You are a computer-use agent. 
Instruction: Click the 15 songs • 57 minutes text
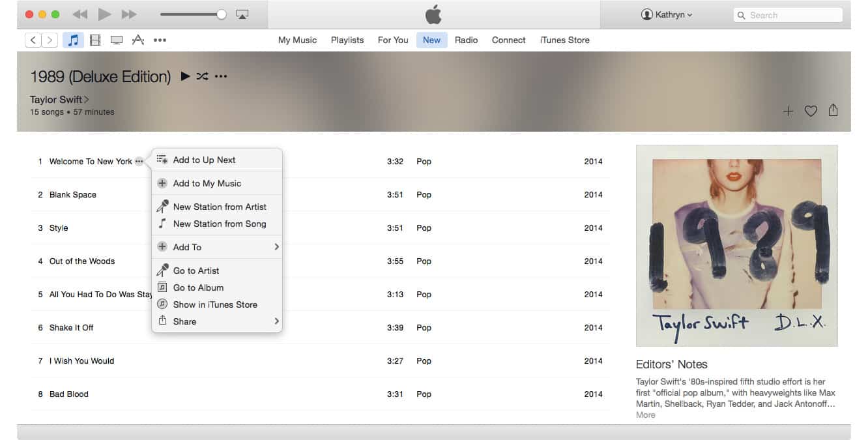[x=72, y=112]
